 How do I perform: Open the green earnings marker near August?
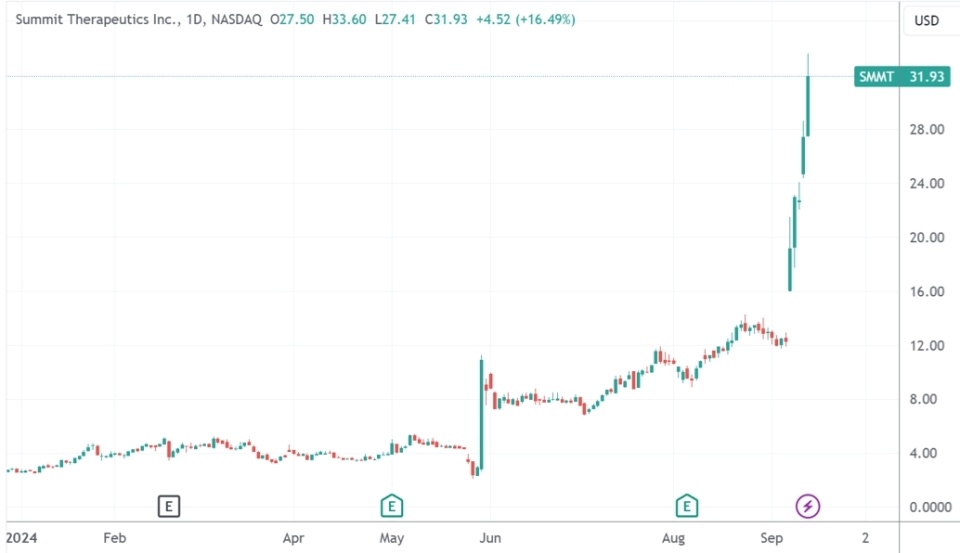pyautogui.click(x=686, y=506)
